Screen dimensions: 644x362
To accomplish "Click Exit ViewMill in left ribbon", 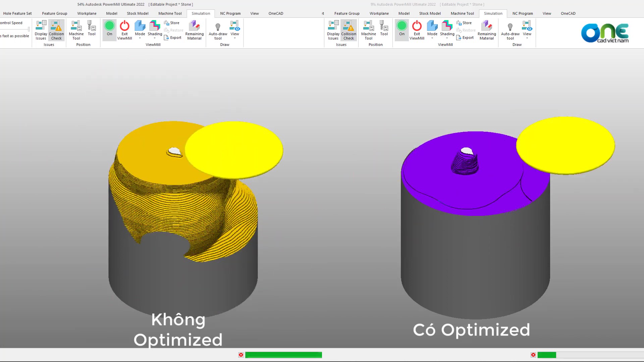I will 124,30.
